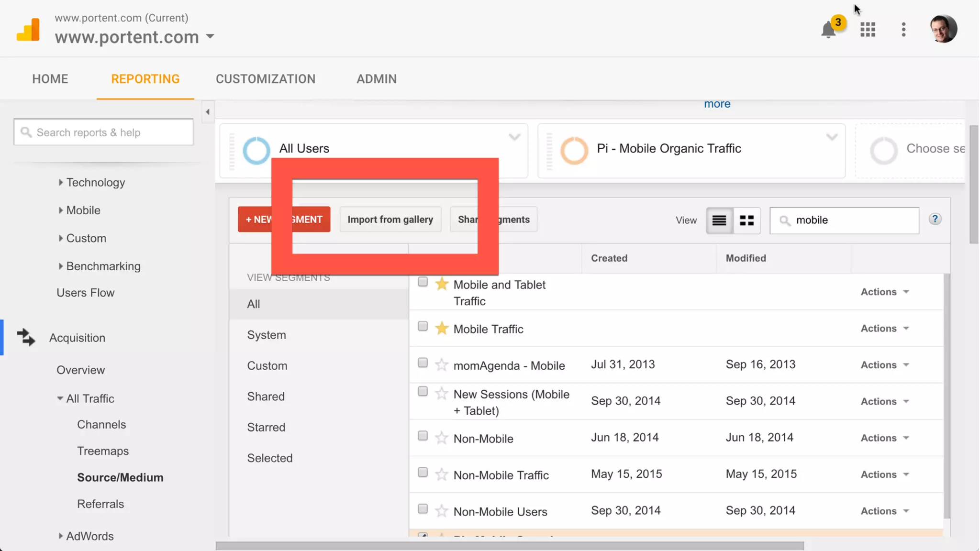Viewport: 980px width, 551px height.
Task: Open the notifications bell icon
Action: click(x=828, y=30)
